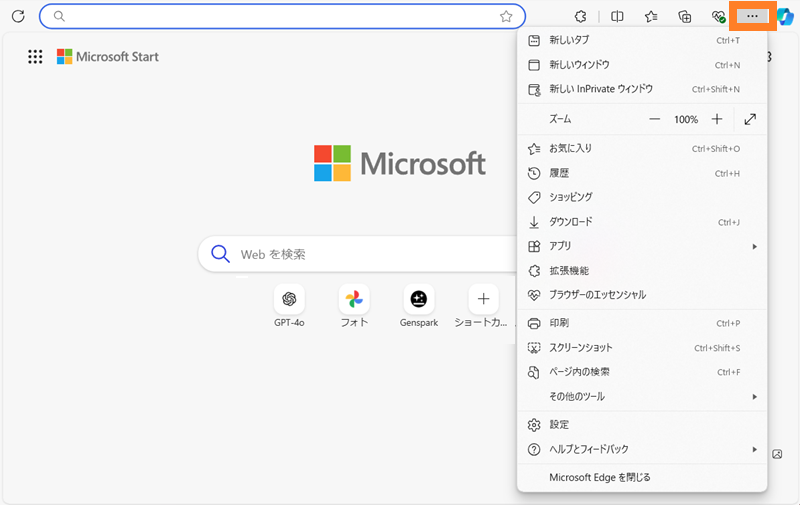
Task: Select 新しい InPrivate ウィンドウ menu item
Action: click(x=642, y=89)
